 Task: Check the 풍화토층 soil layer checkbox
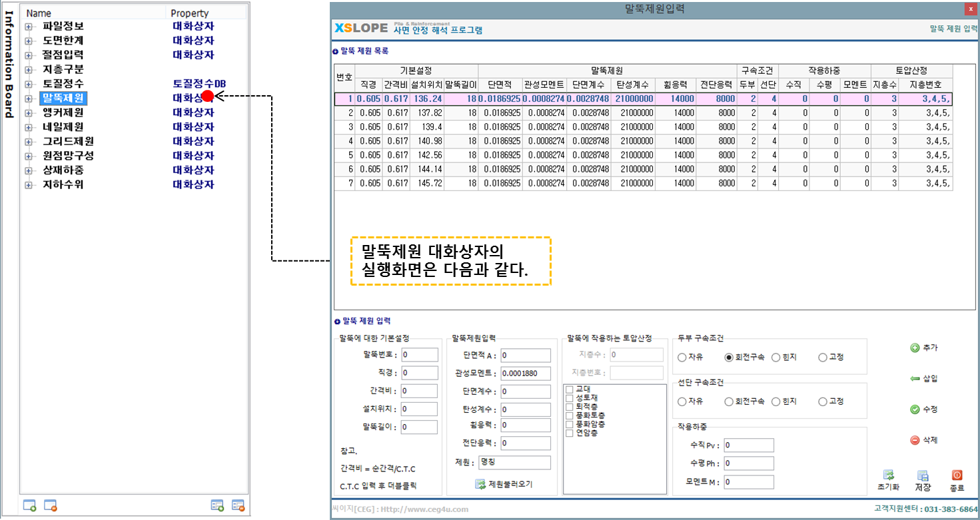[570, 415]
